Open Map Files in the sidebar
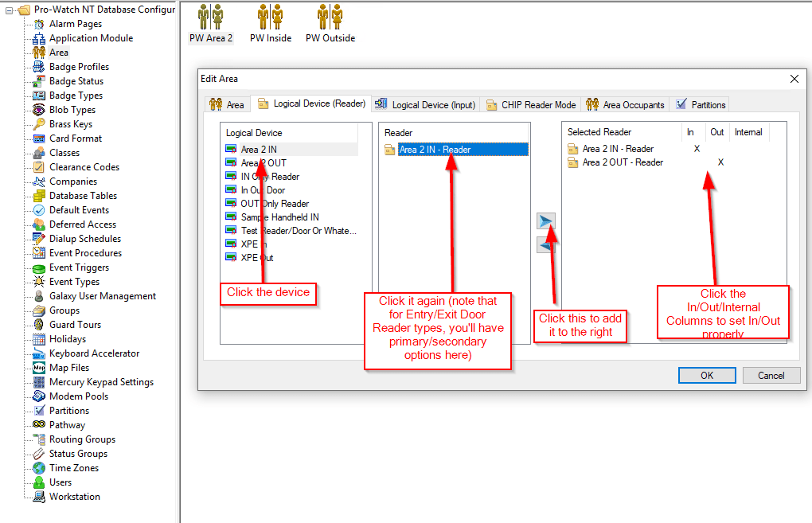 point(69,368)
